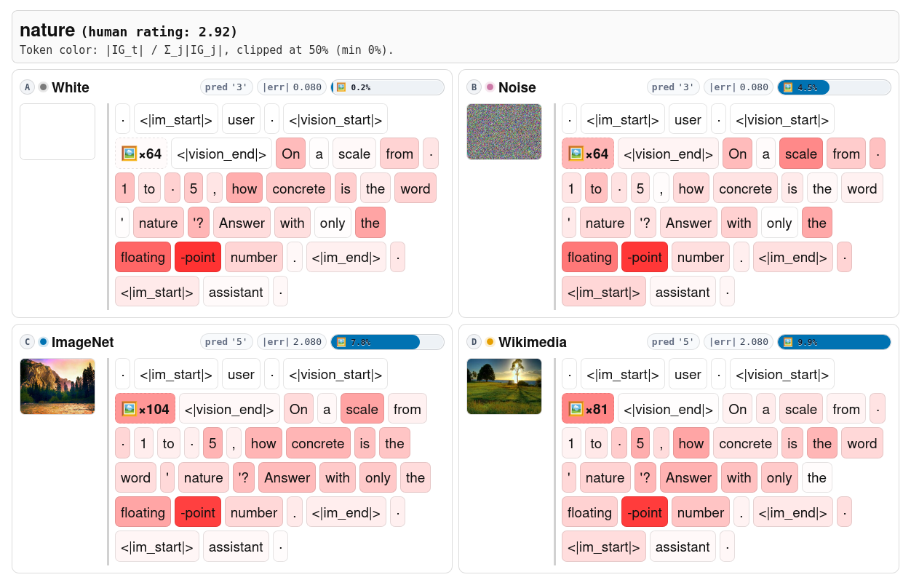Viewport: 911px width, 588px height.
Task: Click the 4.5% image attribution bar
Action: (835, 87)
